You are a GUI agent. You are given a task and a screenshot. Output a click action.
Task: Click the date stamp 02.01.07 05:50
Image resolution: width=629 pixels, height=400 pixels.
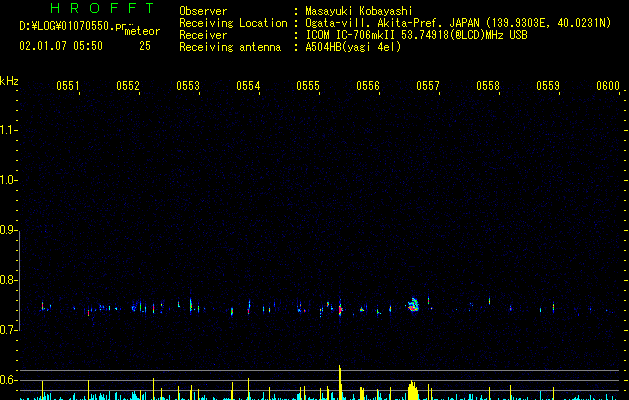point(61,46)
